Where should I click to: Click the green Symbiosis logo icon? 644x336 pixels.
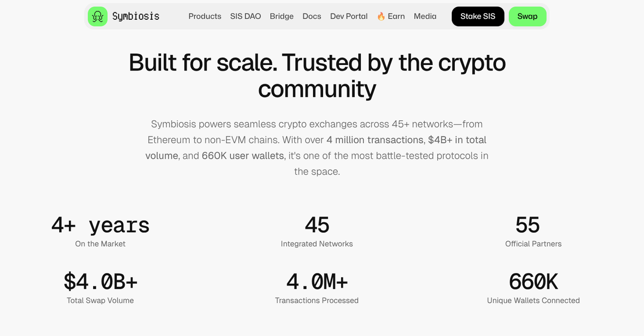pyautogui.click(x=98, y=16)
